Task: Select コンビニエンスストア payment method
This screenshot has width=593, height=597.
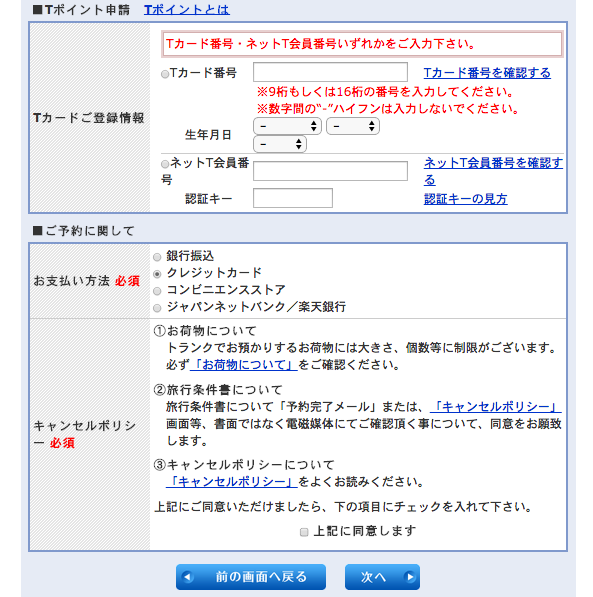Action: pos(157,291)
